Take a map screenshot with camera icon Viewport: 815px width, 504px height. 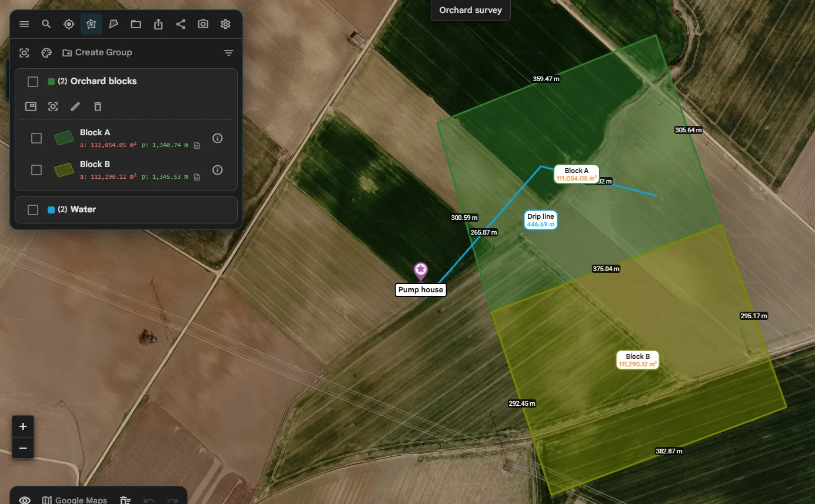tap(203, 24)
